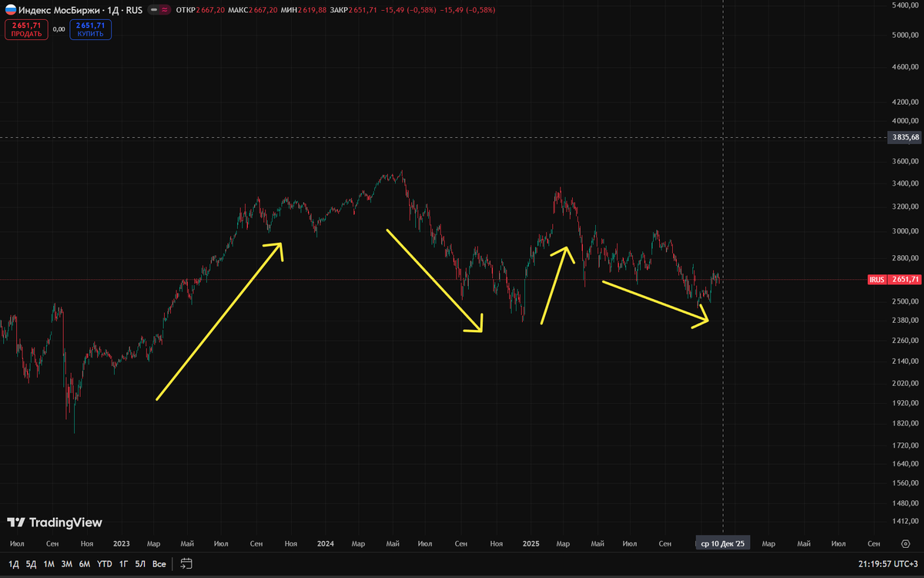Click the IRUS price label tag
Image resolution: width=924 pixels, height=578 pixels.
[x=877, y=280]
